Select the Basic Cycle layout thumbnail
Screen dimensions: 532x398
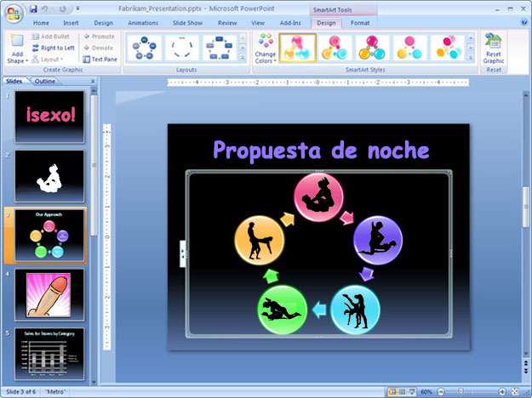(x=145, y=48)
